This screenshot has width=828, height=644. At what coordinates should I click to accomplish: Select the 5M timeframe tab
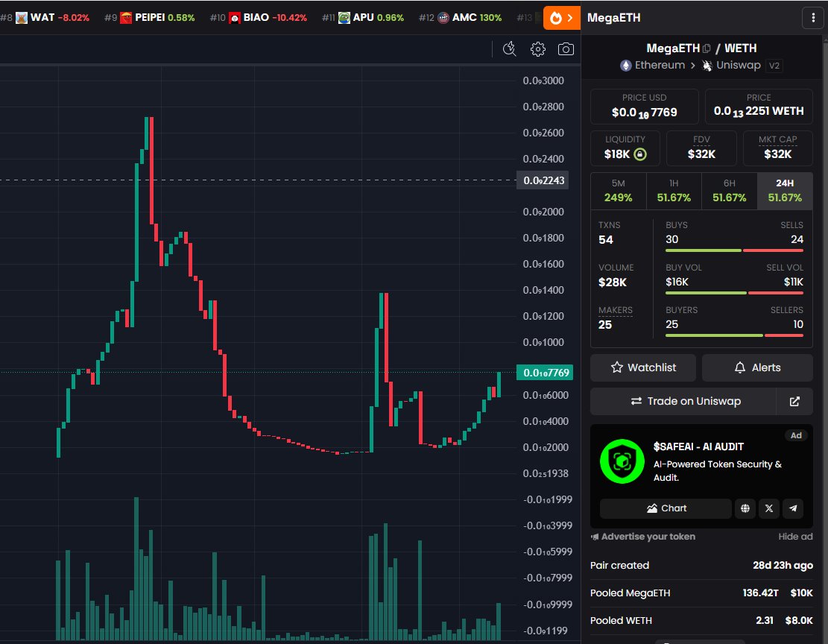click(x=619, y=191)
